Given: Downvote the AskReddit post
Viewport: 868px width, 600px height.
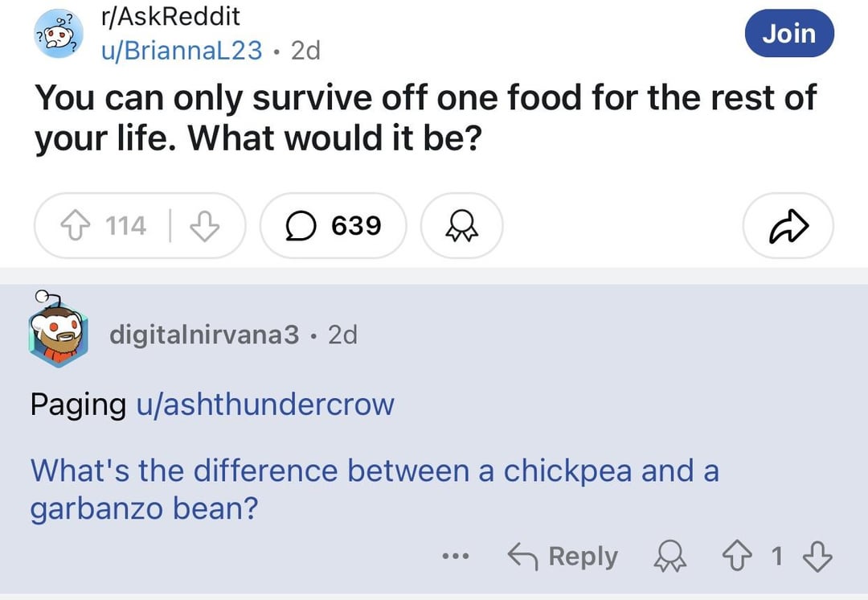Looking at the screenshot, I should [205, 226].
